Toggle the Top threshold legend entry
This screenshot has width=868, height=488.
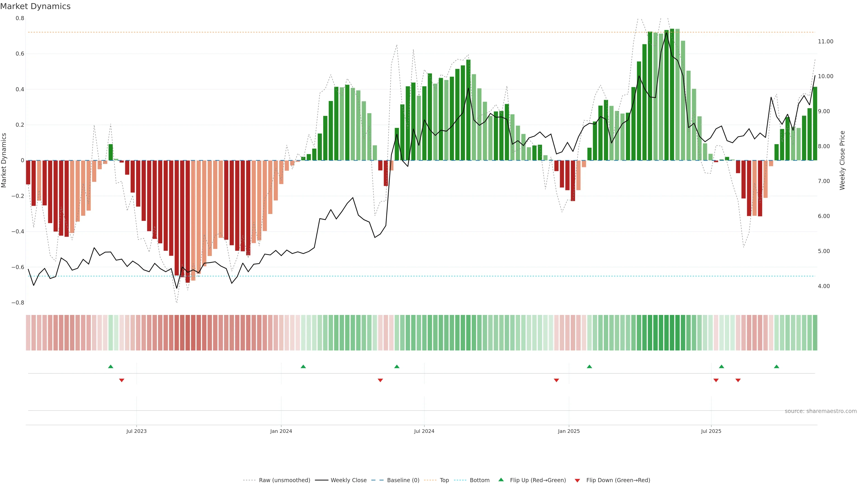click(444, 480)
